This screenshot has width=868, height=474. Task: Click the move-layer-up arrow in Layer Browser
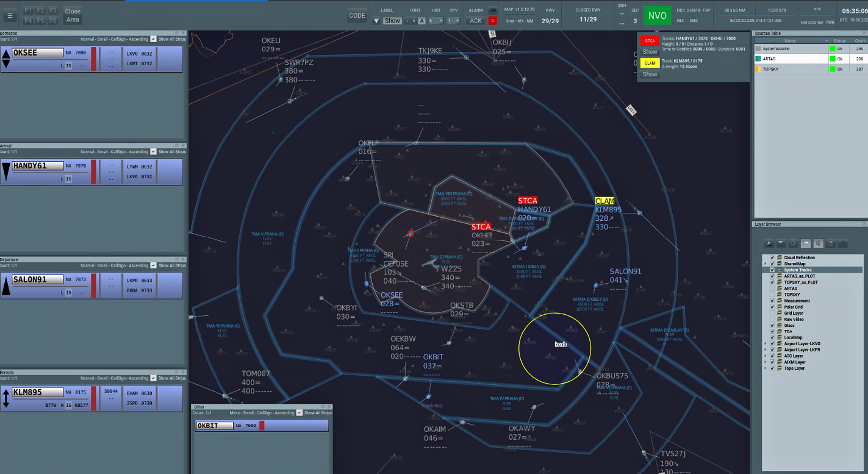click(768, 244)
